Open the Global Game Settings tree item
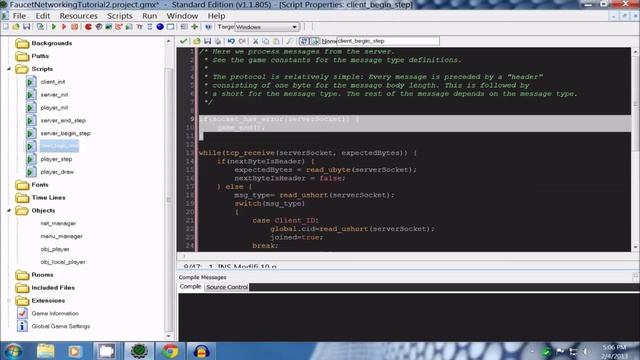 (60, 327)
